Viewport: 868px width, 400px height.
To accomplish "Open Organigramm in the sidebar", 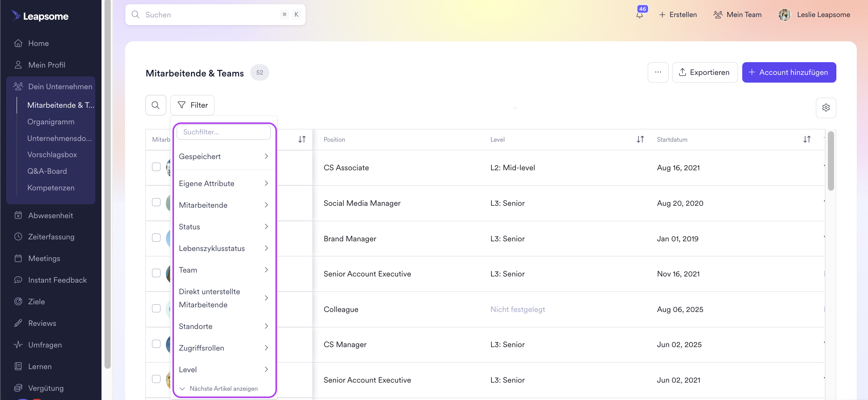I will 51,122.
